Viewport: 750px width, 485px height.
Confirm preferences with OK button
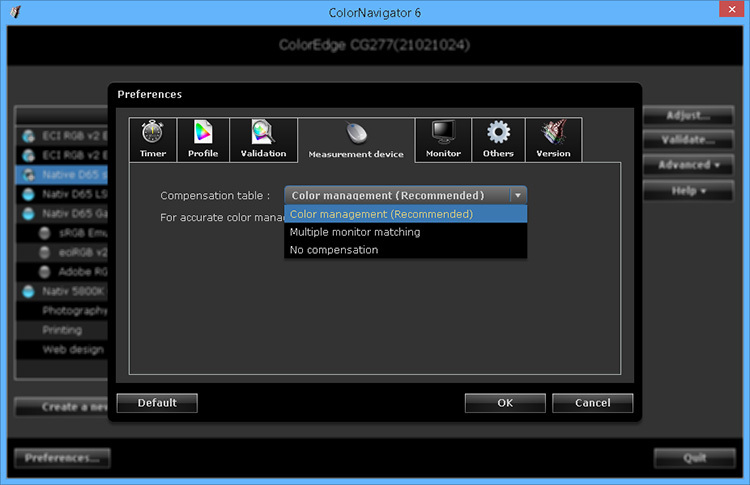click(505, 403)
